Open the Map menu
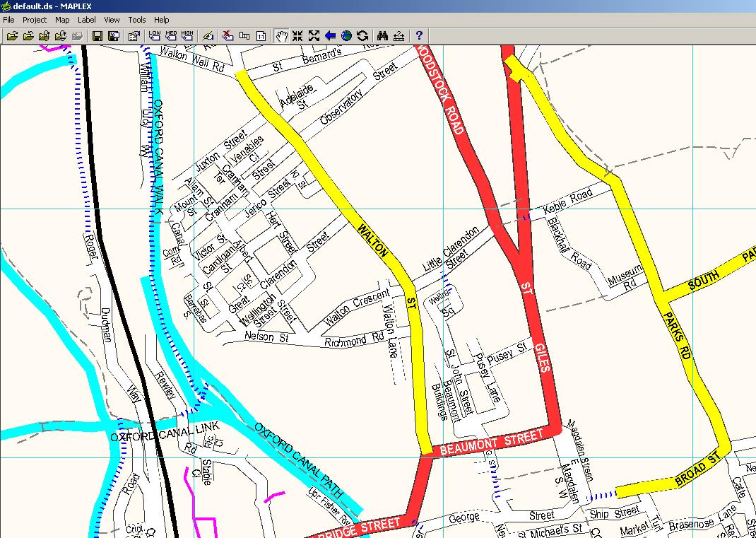Viewport: 756px width, 538px height. coord(62,20)
